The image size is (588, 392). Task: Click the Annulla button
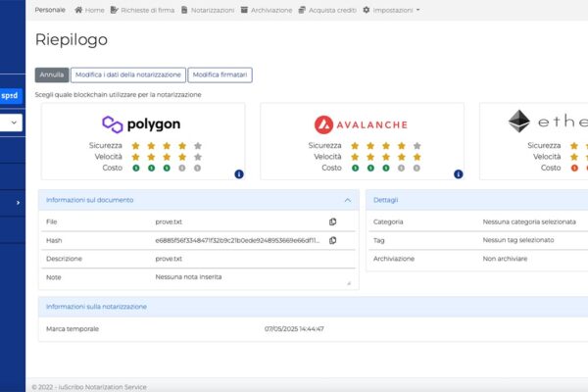click(x=52, y=75)
